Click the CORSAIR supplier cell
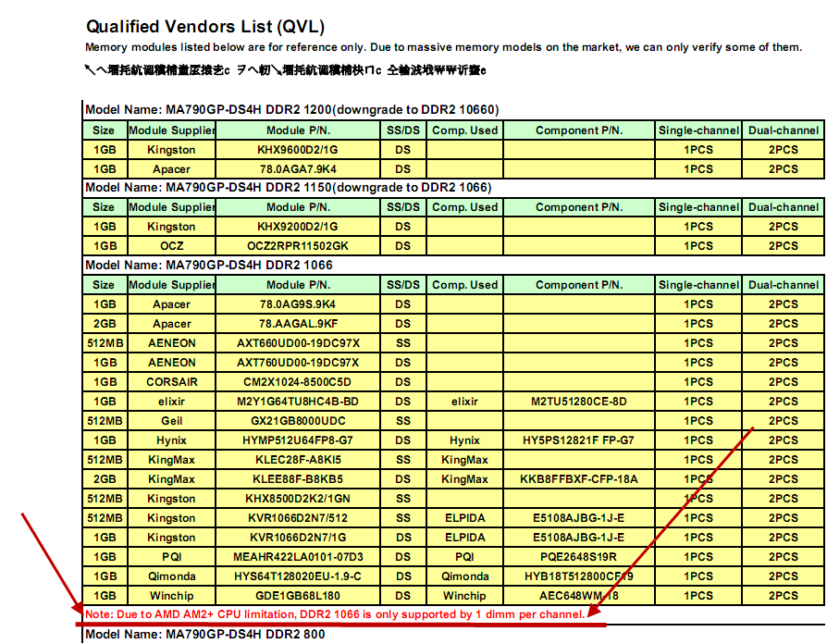Image resolution: width=827 pixels, height=644 pixels. click(171, 382)
